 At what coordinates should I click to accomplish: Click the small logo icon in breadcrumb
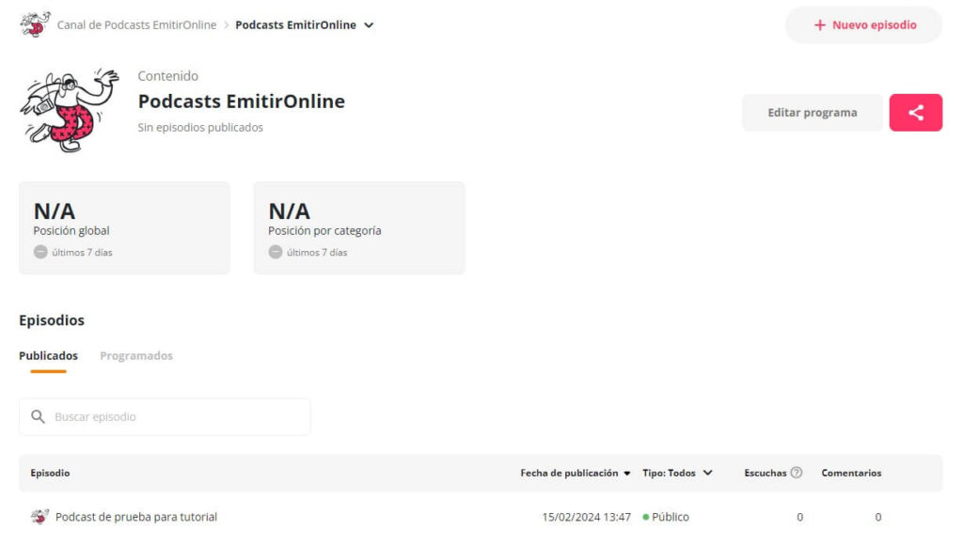click(x=35, y=24)
